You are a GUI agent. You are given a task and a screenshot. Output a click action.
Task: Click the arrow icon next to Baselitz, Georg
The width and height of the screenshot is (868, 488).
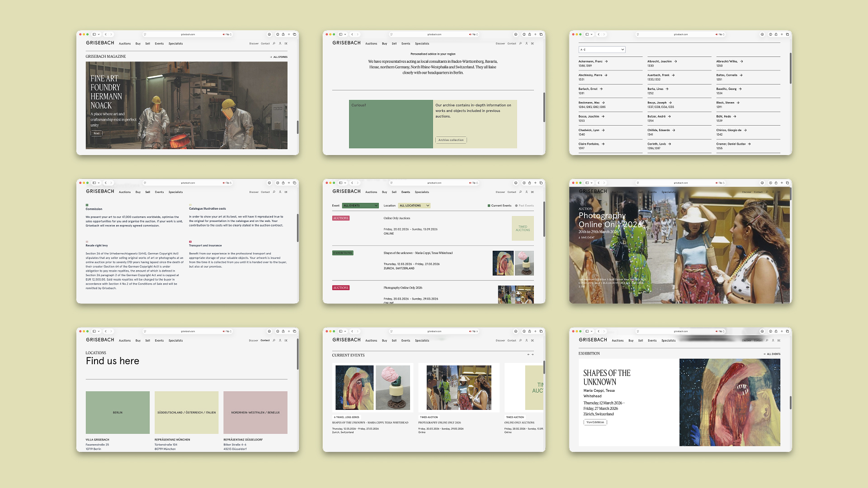pos(740,89)
